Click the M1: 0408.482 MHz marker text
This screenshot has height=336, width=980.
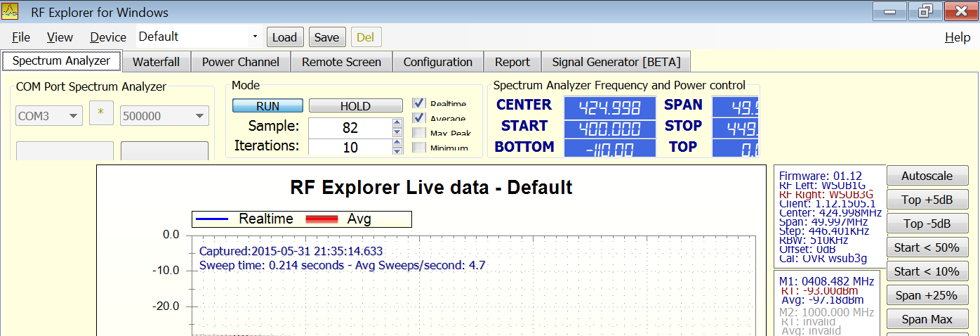(x=826, y=281)
